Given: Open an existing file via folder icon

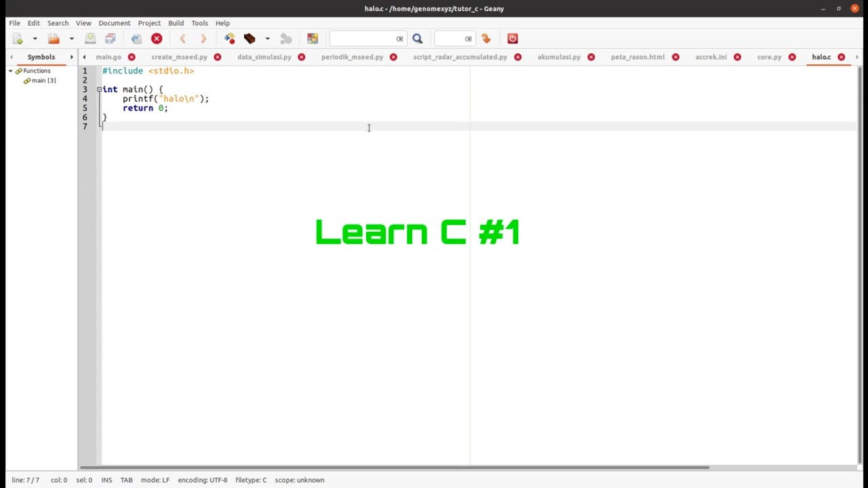Looking at the screenshot, I should tap(54, 39).
